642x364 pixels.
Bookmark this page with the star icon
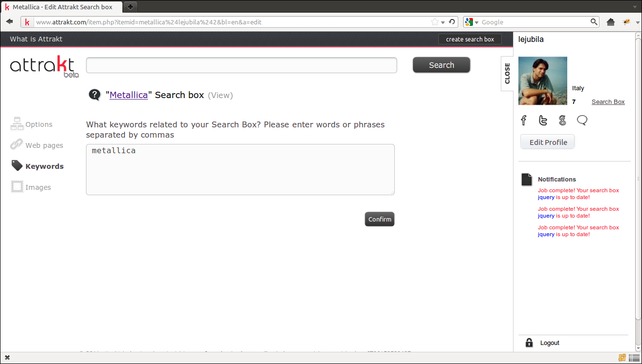435,22
